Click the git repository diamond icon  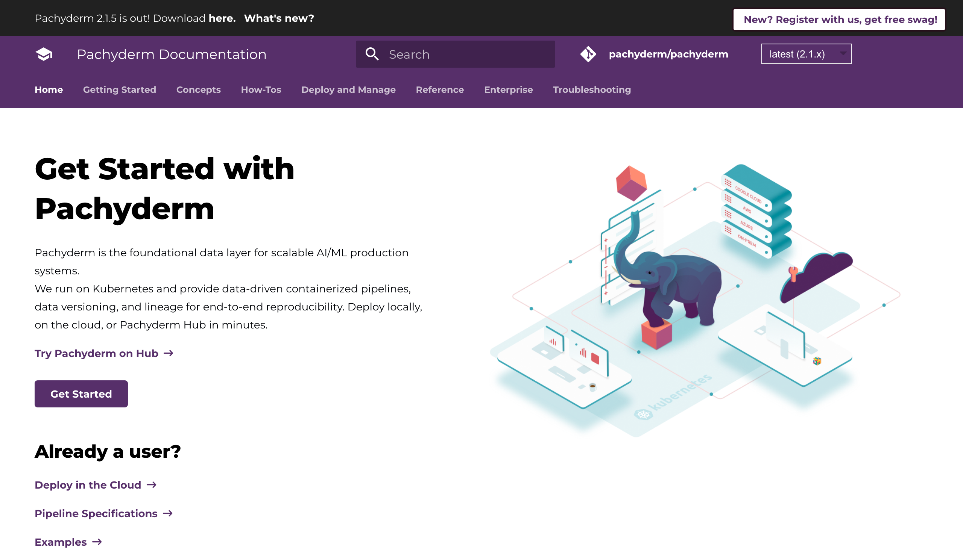pyautogui.click(x=588, y=54)
